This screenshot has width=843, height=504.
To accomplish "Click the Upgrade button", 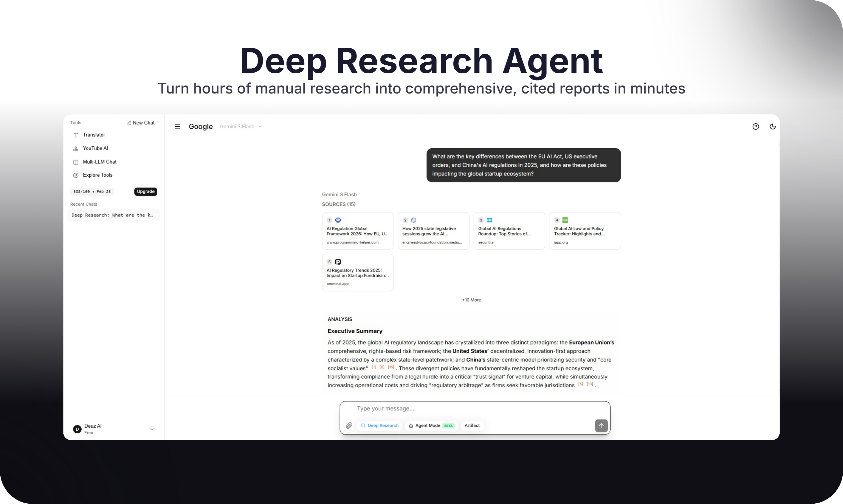I will point(145,192).
